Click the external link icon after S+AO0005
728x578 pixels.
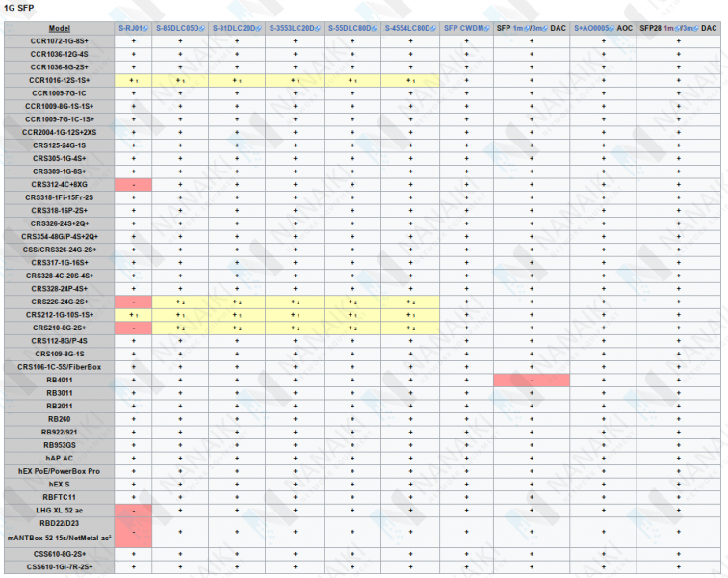[612, 29]
